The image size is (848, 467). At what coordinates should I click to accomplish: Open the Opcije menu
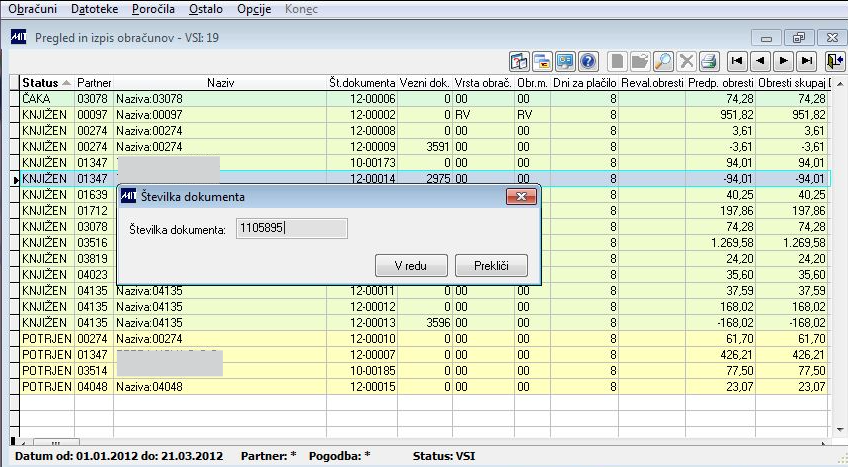256,9
